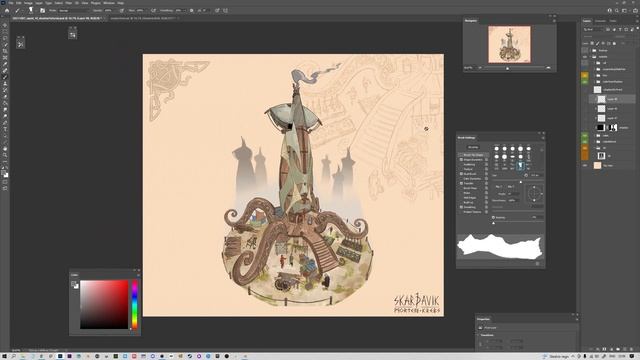Viewport: 640px width, 360px height.
Task: Filter layers by type (T) icon
Action: click(x=620, y=29)
